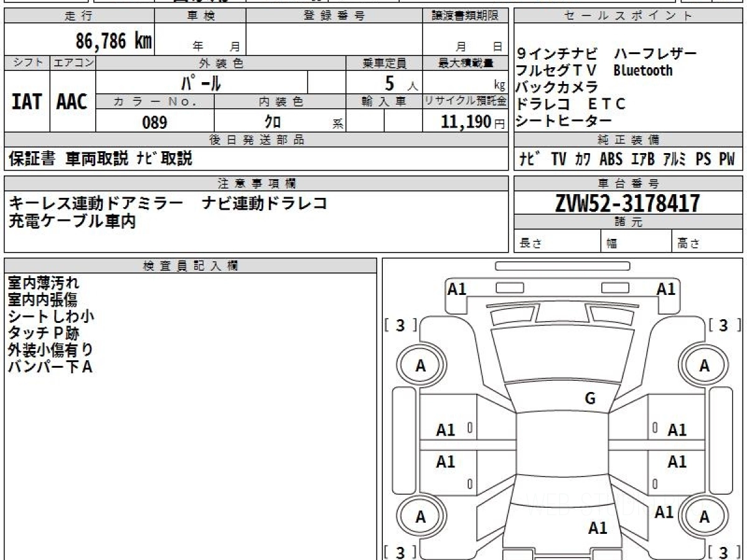This screenshot has height=560, width=747.
Task: Click the A1 mark on front bumper left corner
Action: point(457,289)
